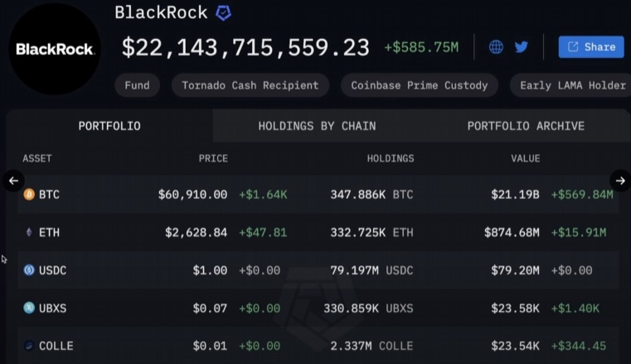Click the ETH coin icon
This screenshot has height=364, width=631.
(x=29, y=232)
